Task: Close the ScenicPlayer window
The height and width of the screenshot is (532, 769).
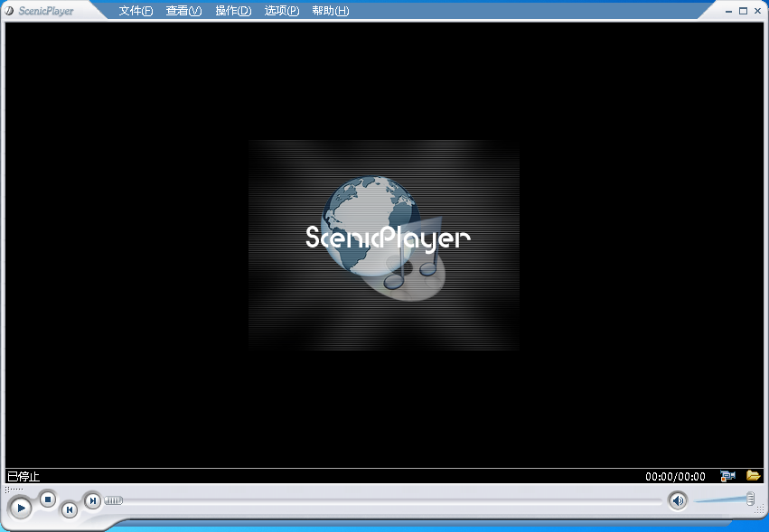Action: tap(758, 11)
